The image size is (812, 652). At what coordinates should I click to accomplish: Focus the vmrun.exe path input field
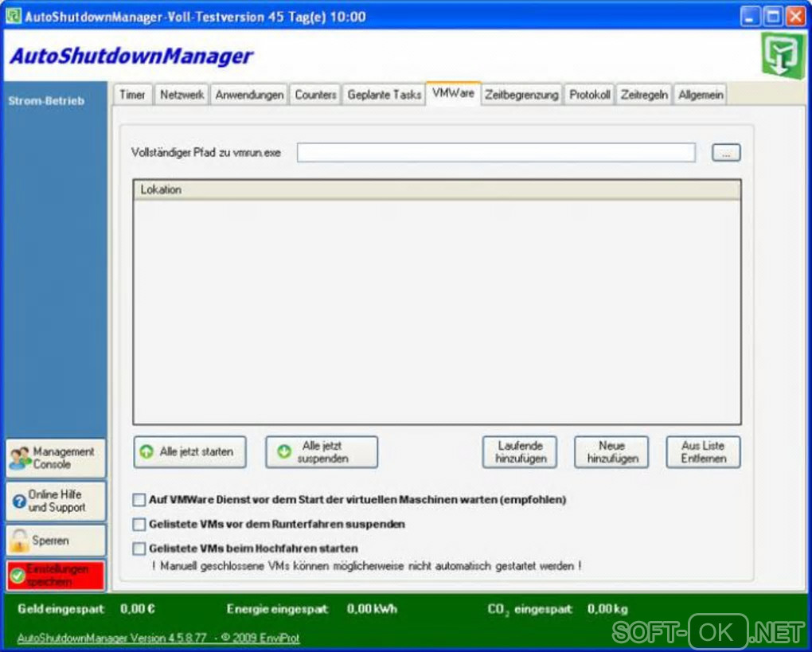(x=496, y=153)
